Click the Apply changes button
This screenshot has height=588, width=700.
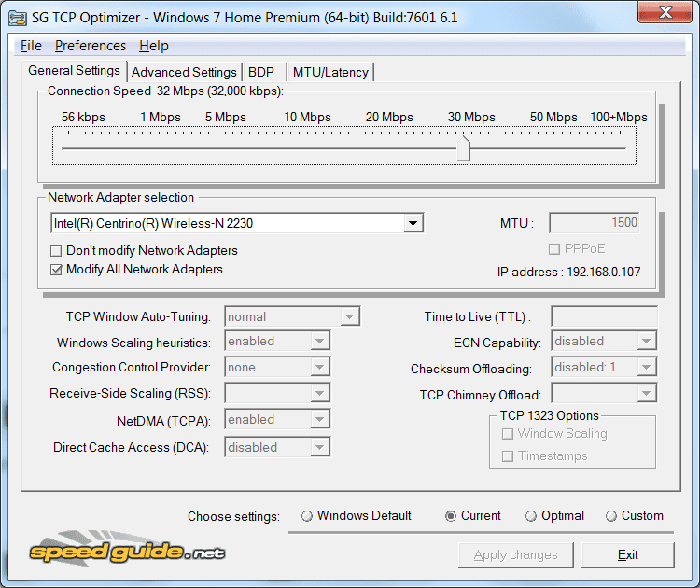point(515,555)
